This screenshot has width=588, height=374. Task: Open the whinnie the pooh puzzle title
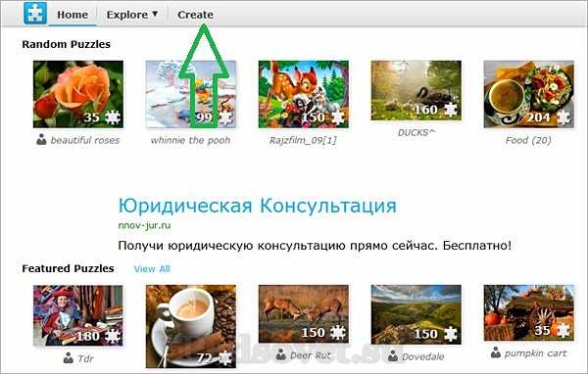190,140
